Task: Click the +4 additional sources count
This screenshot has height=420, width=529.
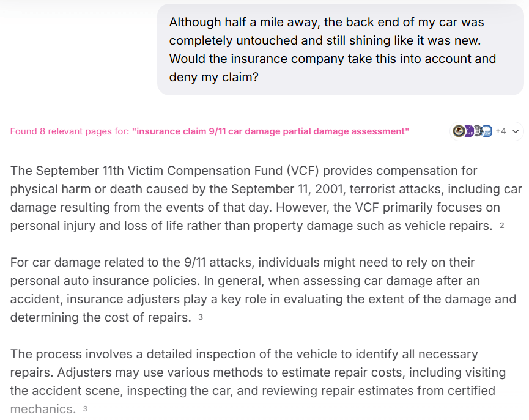Action: tap(501, 131)
